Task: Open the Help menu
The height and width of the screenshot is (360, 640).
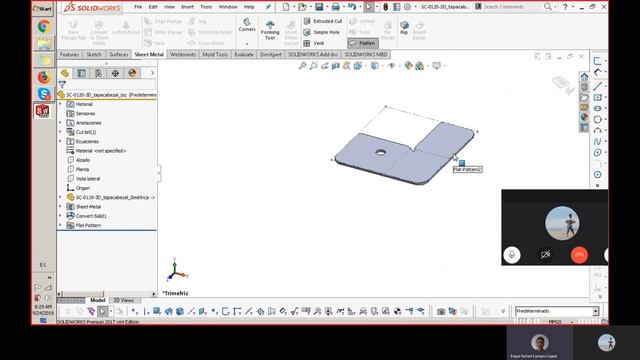Action: pos(249,7)
